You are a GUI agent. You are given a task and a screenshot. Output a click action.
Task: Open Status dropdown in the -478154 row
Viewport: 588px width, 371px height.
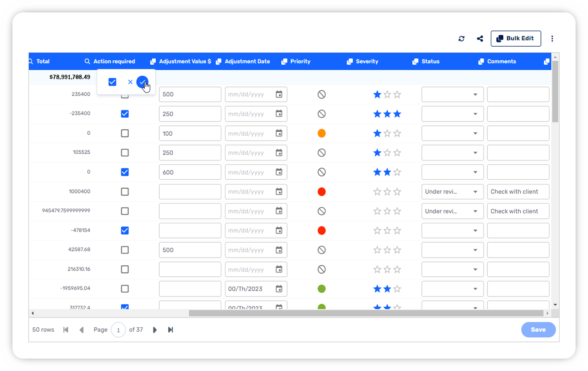452,231
